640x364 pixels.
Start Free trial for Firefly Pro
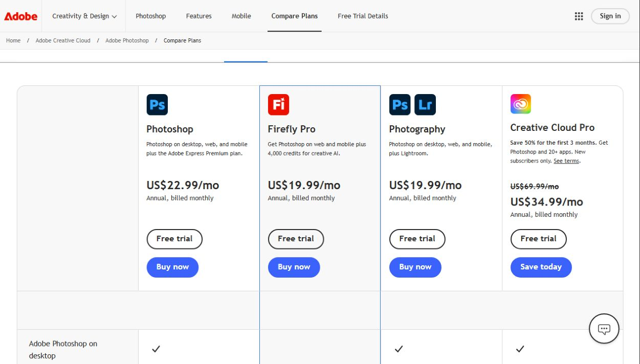(296, 239)
